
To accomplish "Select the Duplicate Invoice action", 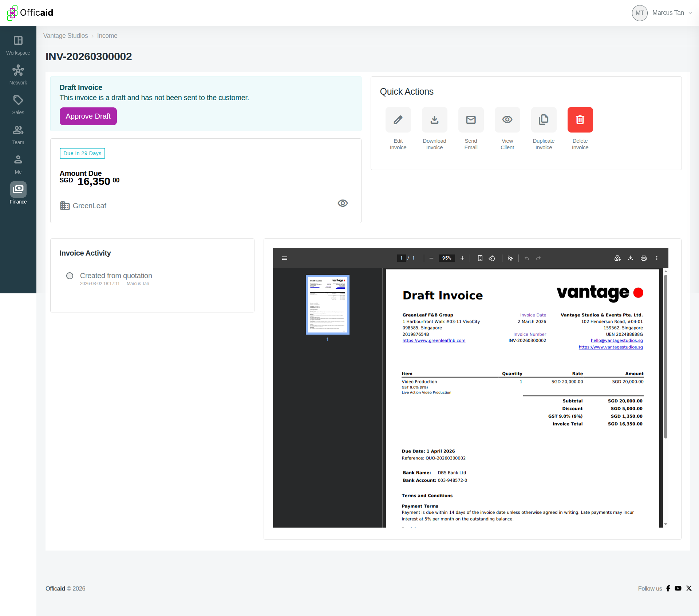I will point(543,120).
